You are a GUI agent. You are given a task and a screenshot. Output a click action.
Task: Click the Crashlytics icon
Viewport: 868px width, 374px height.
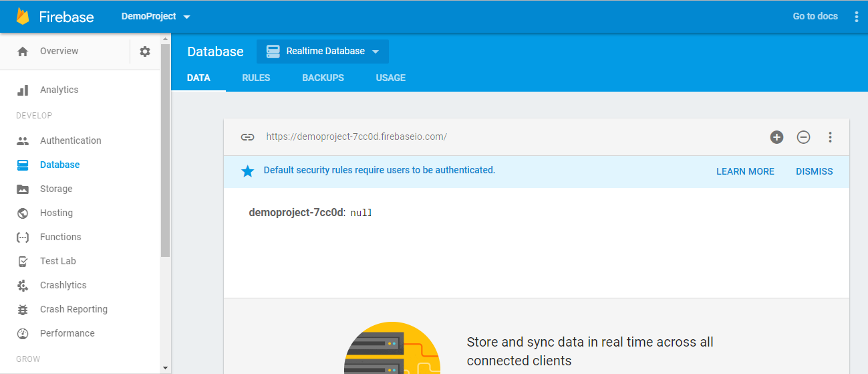[23, 285]
